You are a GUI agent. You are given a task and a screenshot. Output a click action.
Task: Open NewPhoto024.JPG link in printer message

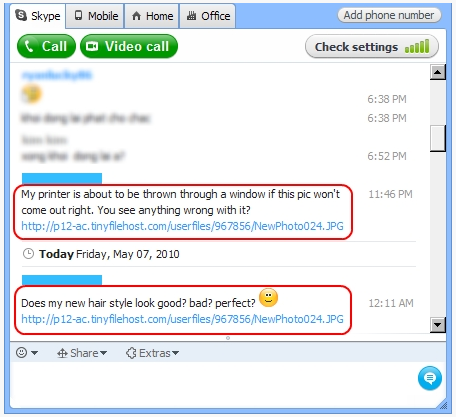tap(182, 226)
